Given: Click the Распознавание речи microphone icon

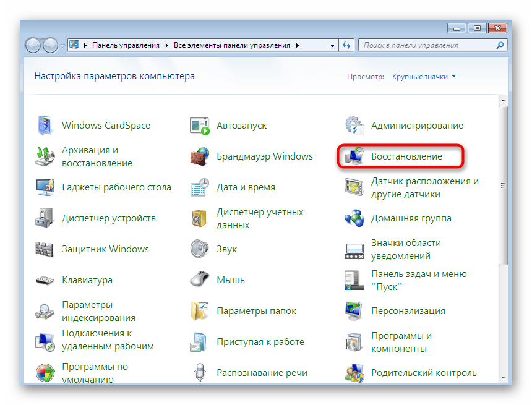Looking at the screenshot, I should point(200,373).
